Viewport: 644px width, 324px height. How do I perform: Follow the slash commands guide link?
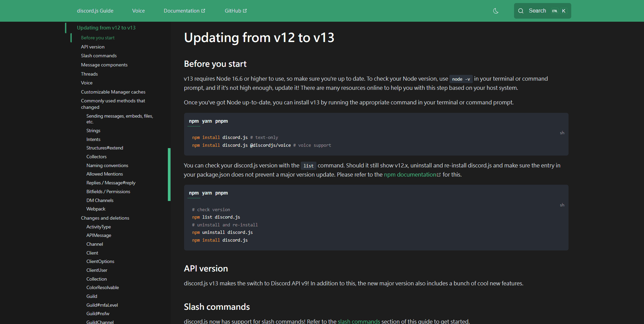359,321
